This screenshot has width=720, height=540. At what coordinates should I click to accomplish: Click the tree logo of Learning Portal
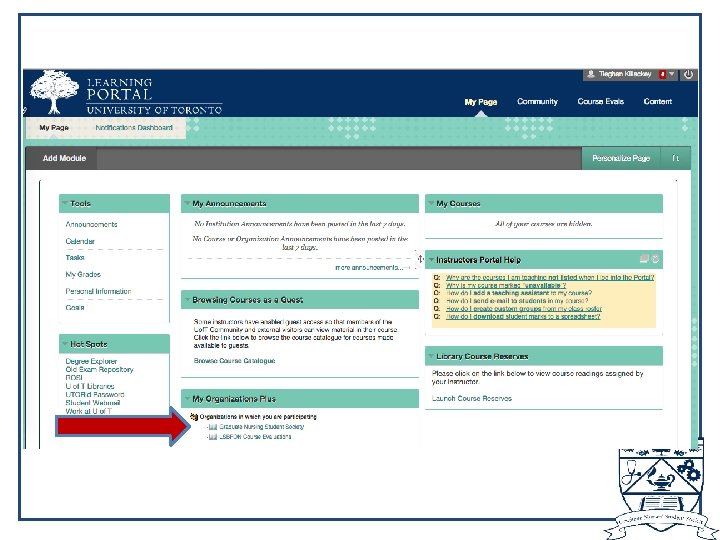coord(54,92)
